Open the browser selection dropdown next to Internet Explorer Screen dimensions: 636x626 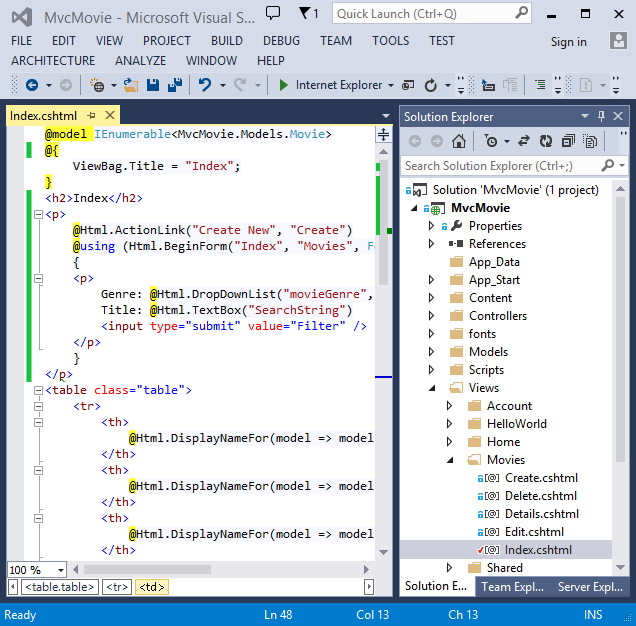[391, 85]
